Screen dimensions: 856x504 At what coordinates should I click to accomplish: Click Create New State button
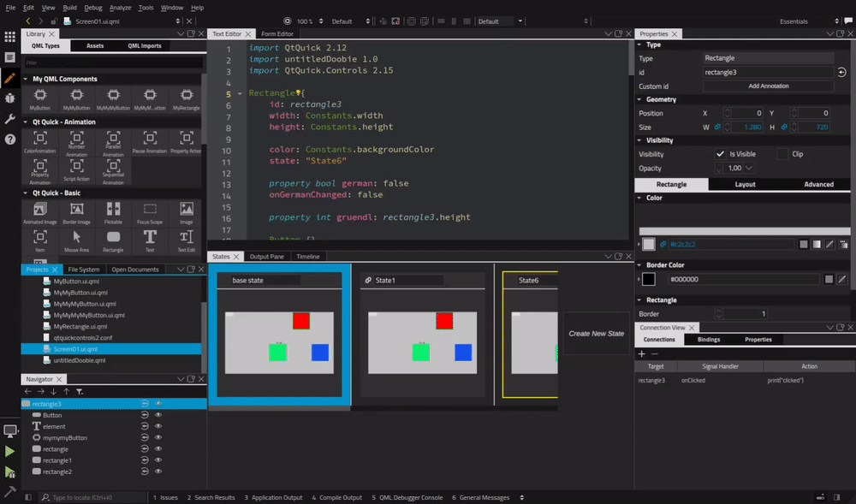point(596,334)
